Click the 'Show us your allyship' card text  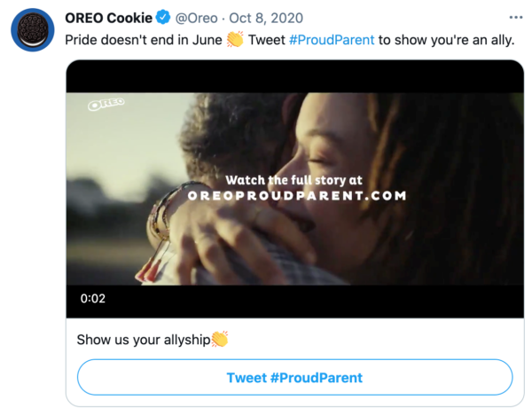click(144, 340)
